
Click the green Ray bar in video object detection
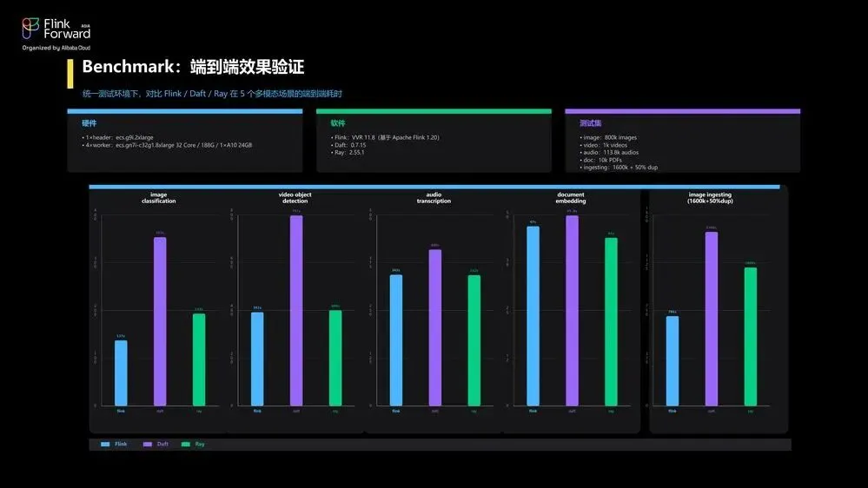(x=335, y=358)
